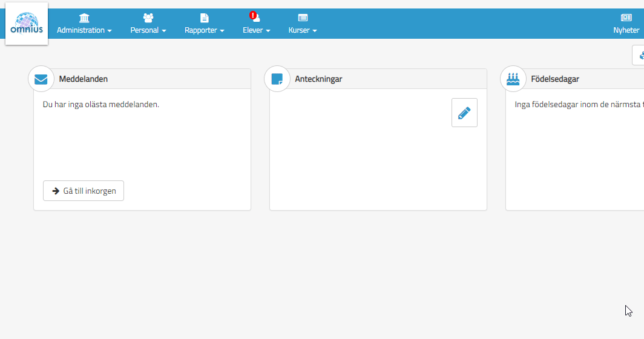The image size is (644, 339).
Task: Open the Nyheter text link
Action: (x=626, y=30)
